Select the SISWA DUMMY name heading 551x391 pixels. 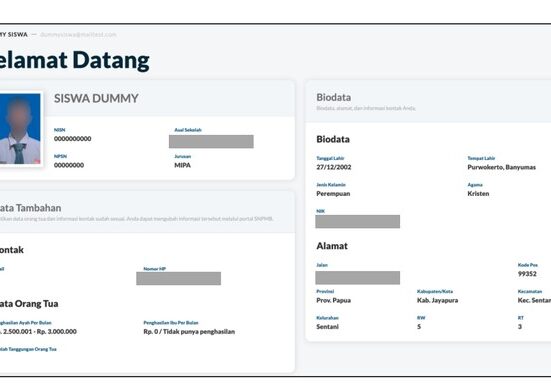[96, 98]
